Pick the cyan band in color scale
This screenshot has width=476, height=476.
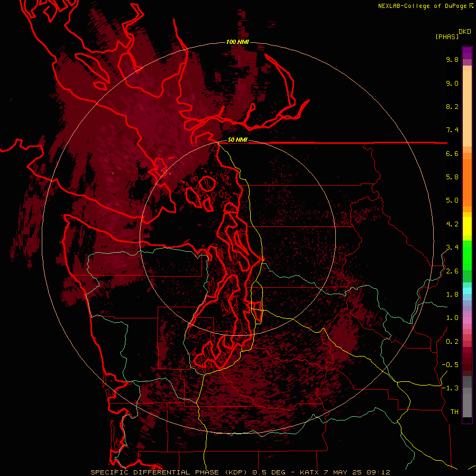point(467,291)
